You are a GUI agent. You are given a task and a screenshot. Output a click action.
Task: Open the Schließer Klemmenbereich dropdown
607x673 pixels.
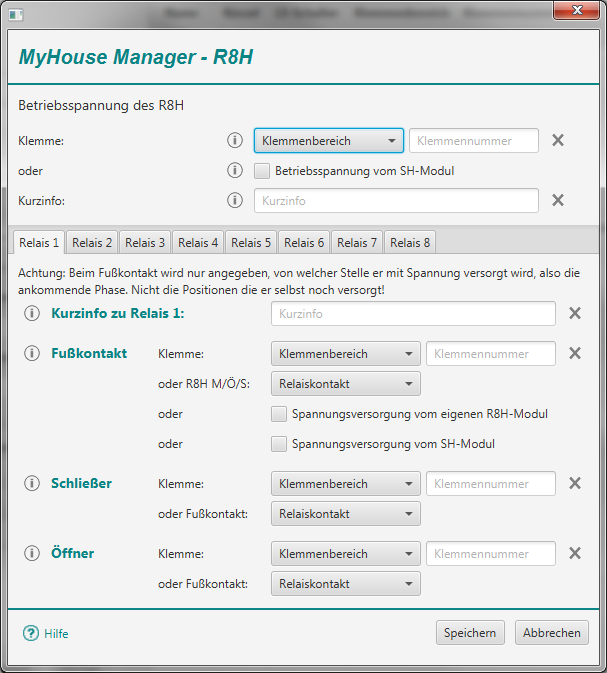(345, 484)
